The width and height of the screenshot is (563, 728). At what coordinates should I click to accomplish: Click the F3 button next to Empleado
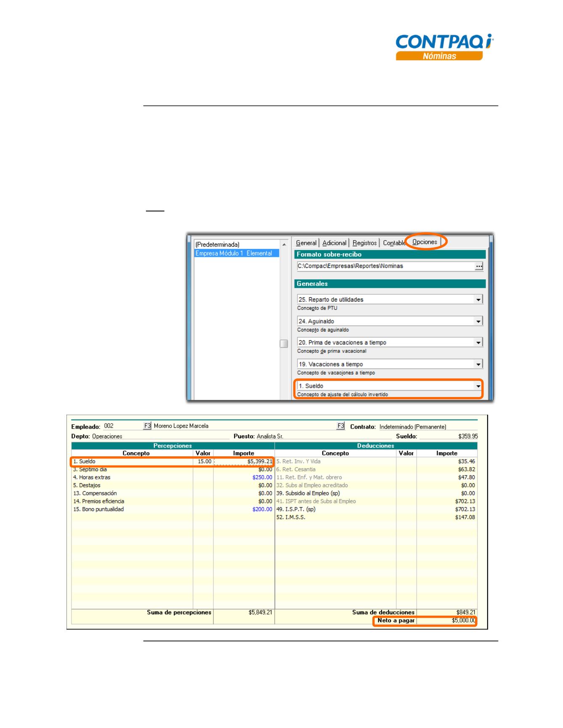(x=147, y=426)
